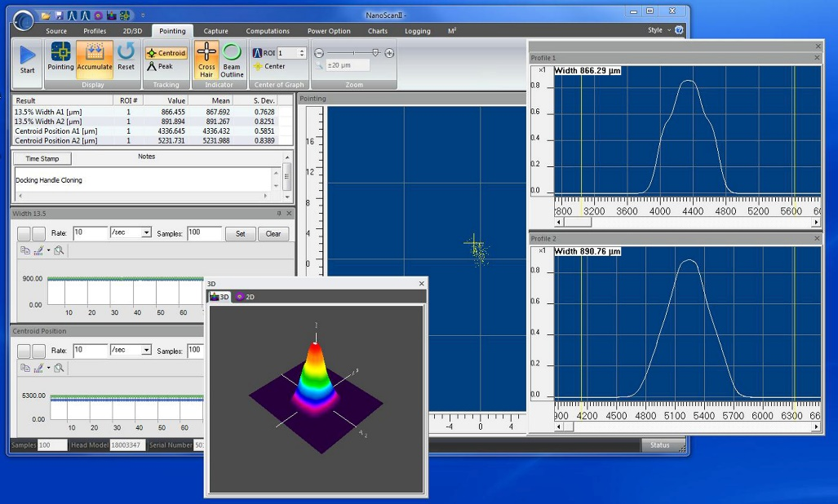Open the Computations ribbon tab

click(268, 31)
